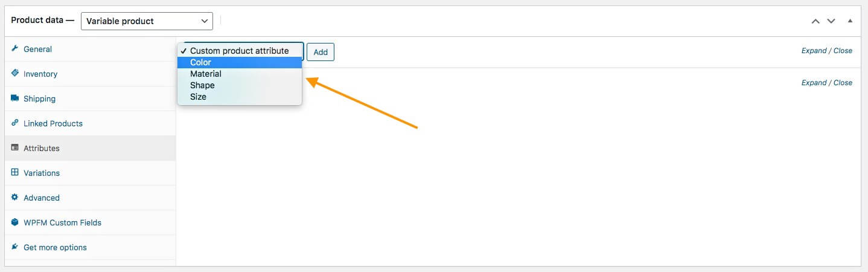
Task: Select Color from the attribute list
Action: coord(200,62)
